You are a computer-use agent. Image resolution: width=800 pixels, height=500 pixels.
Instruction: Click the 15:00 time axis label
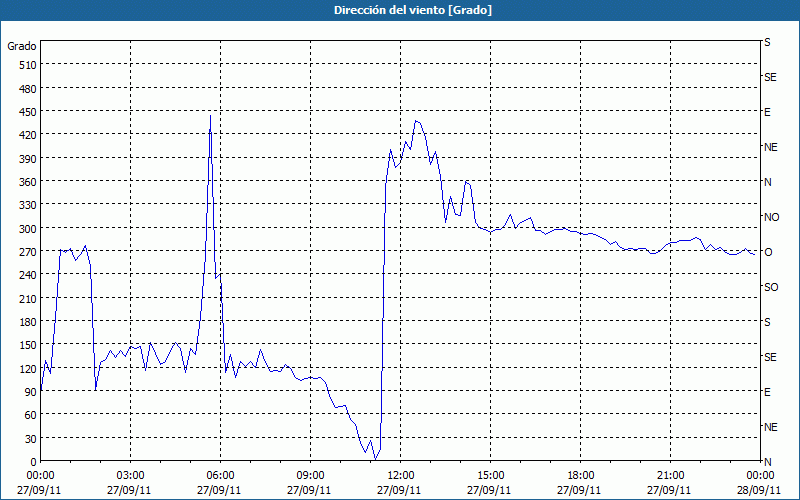(x=490, y=476)
